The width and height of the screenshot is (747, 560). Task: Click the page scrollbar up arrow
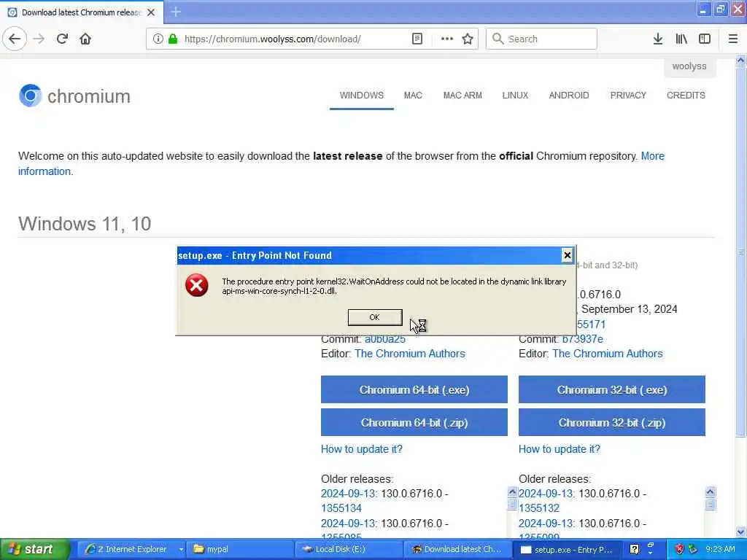coord(740,61)
